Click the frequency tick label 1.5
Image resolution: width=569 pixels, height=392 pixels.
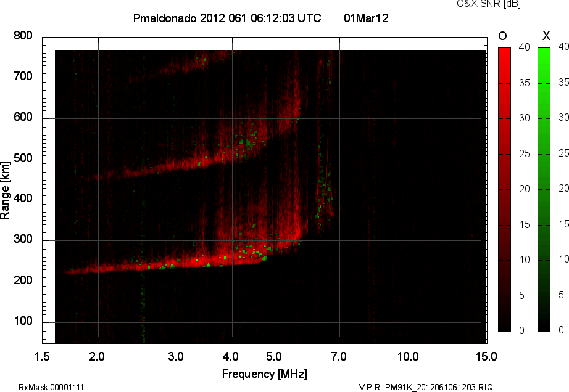(x=42, y=356)
